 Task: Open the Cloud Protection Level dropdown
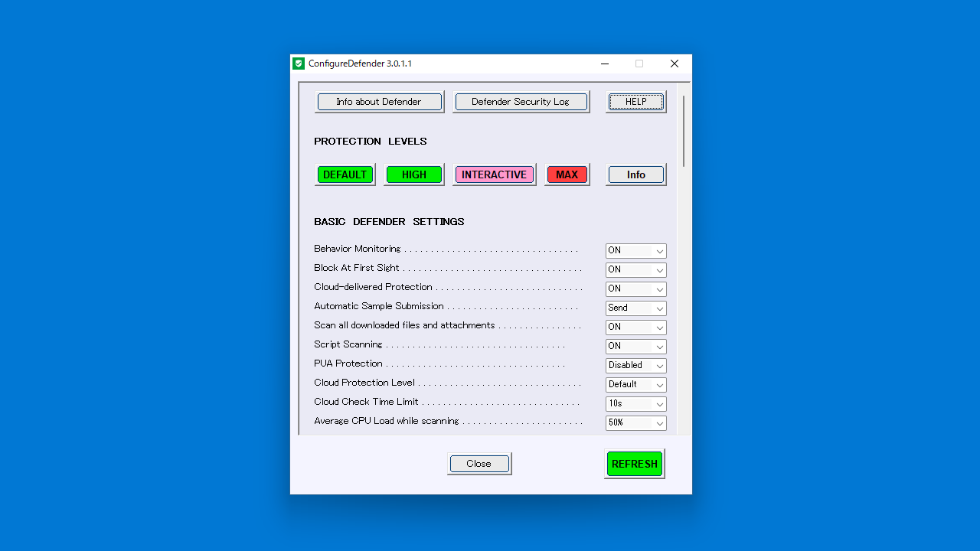pyautogui.click(x=635, y=385)
